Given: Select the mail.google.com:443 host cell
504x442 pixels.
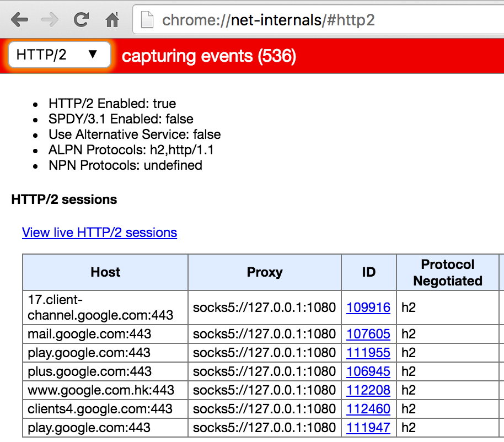Looking at the screenshot, I should (x=105, y=334).
